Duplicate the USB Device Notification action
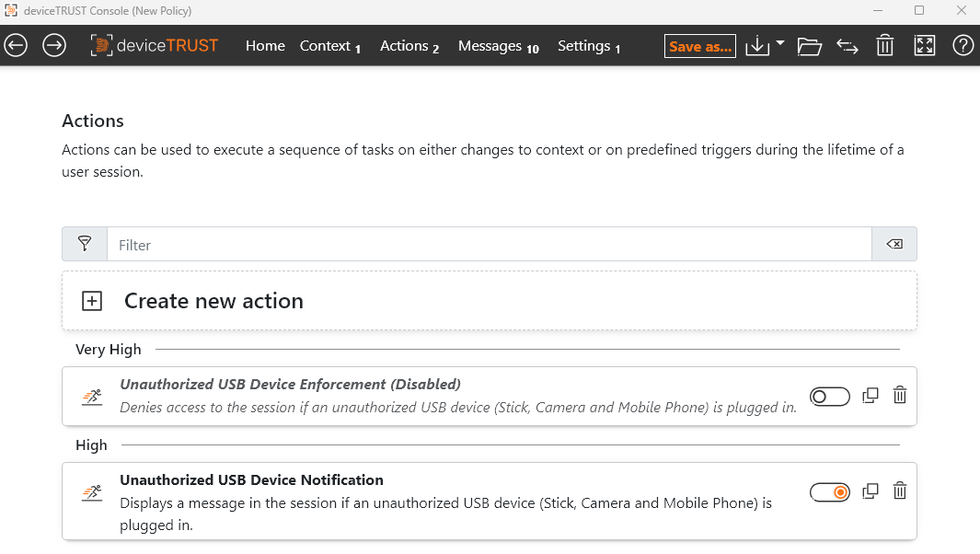Image resolution: width=980 pixels, height=554 pixels. click(x=870, y=491)
